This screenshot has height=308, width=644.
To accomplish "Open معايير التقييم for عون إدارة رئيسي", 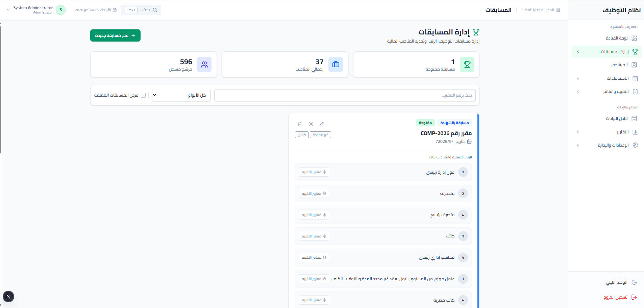I will (314, 172).
